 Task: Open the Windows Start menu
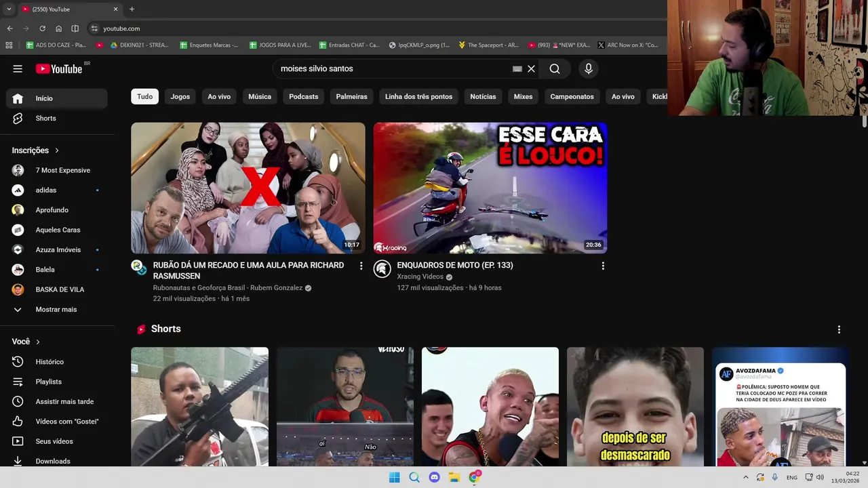pyautogui.click(x=394, y=477)
